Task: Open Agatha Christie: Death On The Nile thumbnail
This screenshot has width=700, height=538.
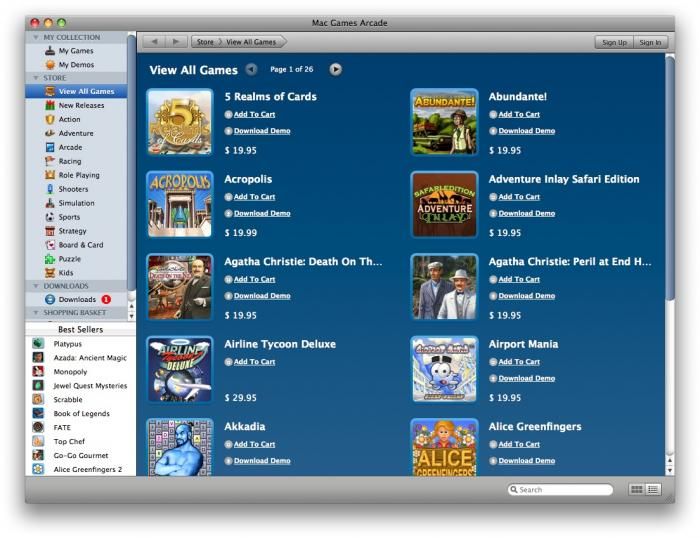Action: click(x=180, y=287)
